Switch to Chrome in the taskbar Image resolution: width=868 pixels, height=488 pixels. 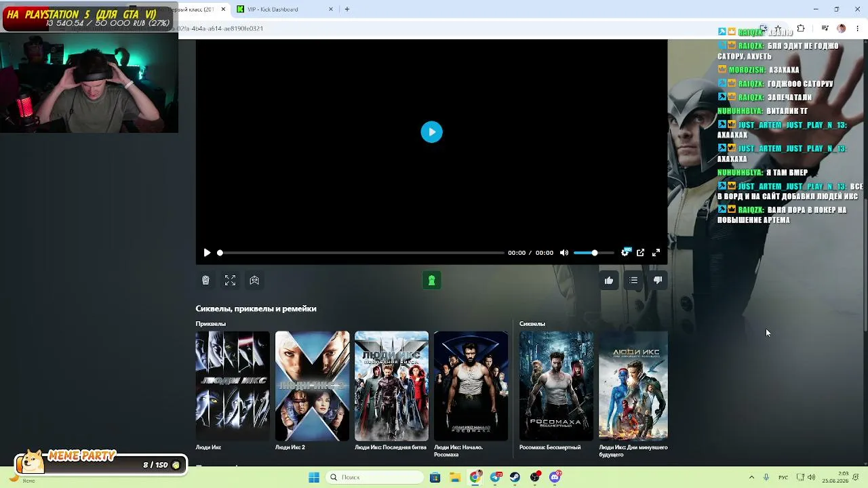click(x=475, y=477)
